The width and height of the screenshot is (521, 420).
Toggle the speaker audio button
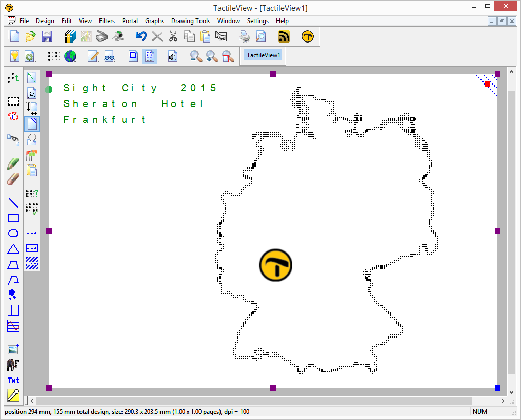(x=173, y=56)
